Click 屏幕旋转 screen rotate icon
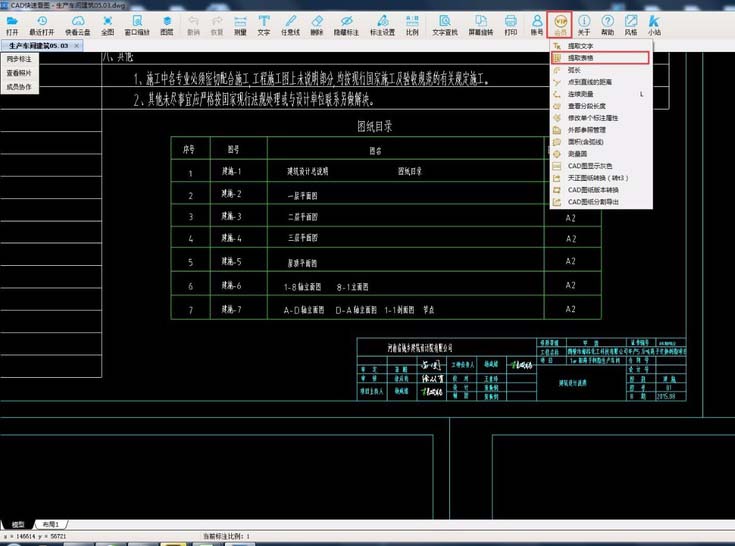 [481, 25]
